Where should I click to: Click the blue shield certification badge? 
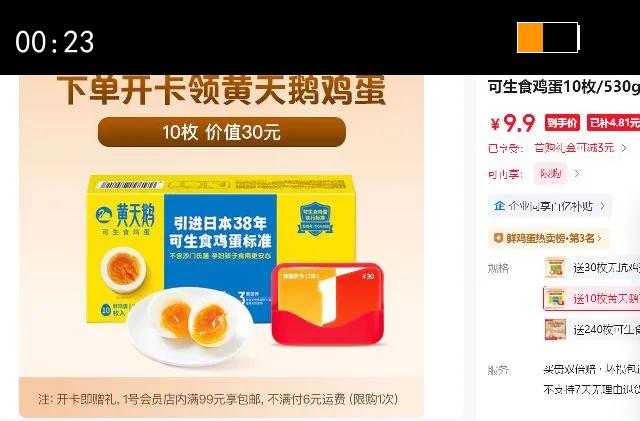[315, 218]
